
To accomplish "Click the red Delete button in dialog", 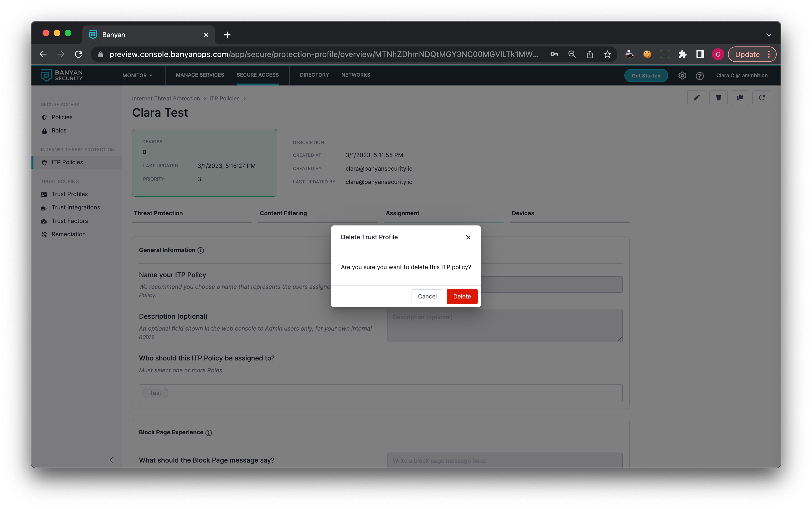I will (x=462, y=296).
